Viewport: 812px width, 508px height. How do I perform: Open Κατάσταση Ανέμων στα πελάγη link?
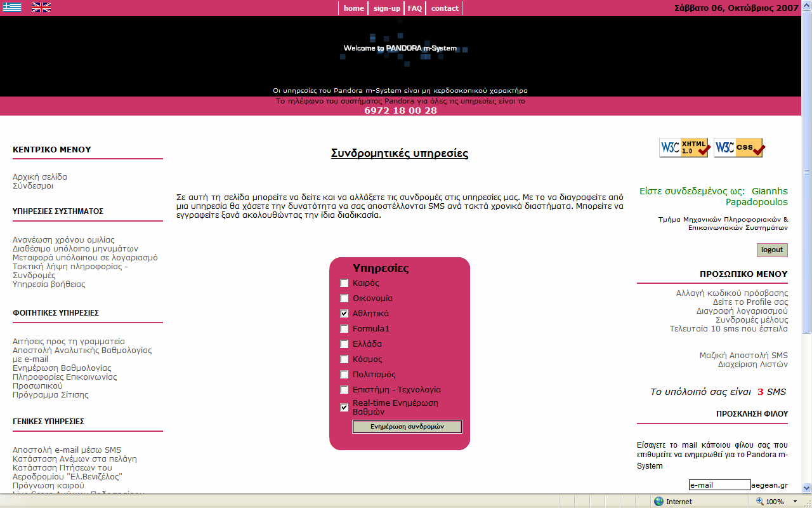click(x=75, y=459)
